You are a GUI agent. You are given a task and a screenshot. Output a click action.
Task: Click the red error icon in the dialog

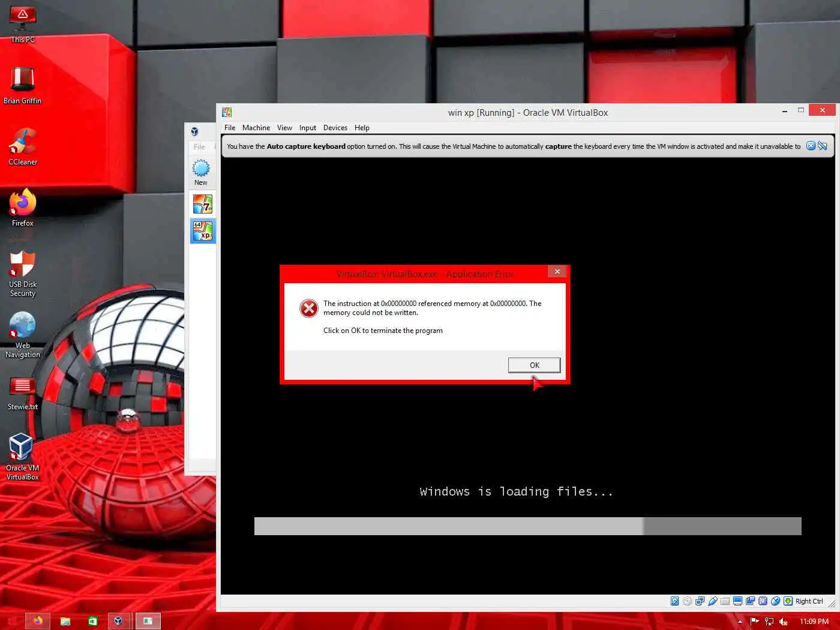(309, 308)
